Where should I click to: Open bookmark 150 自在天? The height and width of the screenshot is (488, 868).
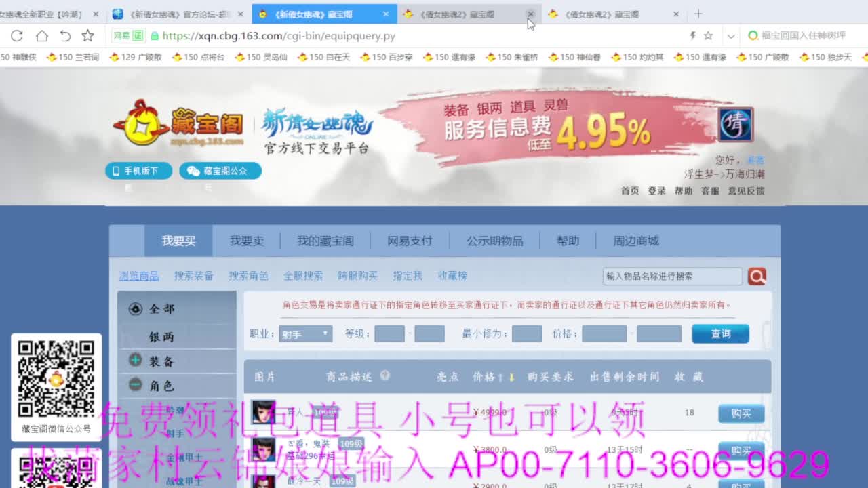(323, 57)
